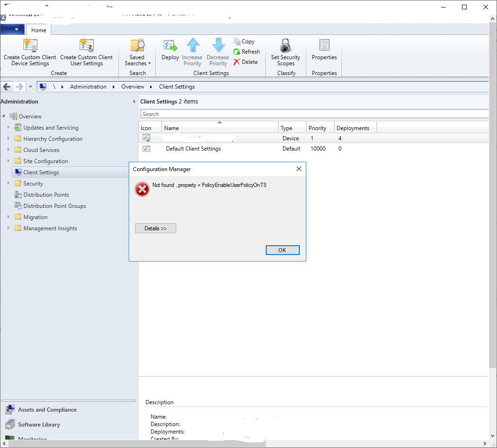Click the Client Settings breadcrumb
The image size is (497, 448).
(177, 87)
